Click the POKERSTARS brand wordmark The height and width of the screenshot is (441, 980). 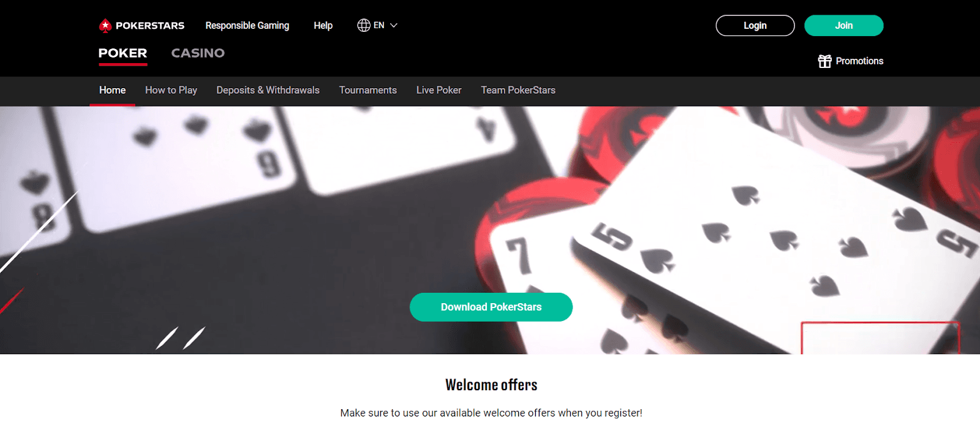(150, 26)
